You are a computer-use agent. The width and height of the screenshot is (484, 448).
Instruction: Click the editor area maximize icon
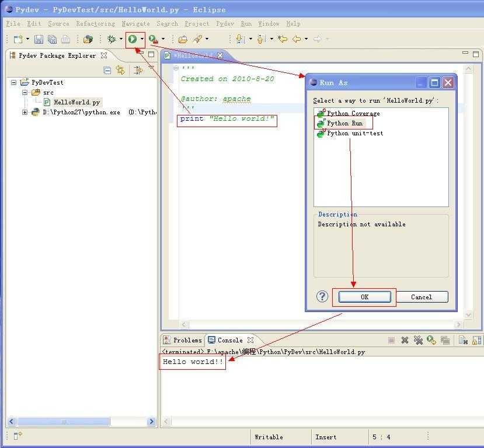tap(476, 54)
